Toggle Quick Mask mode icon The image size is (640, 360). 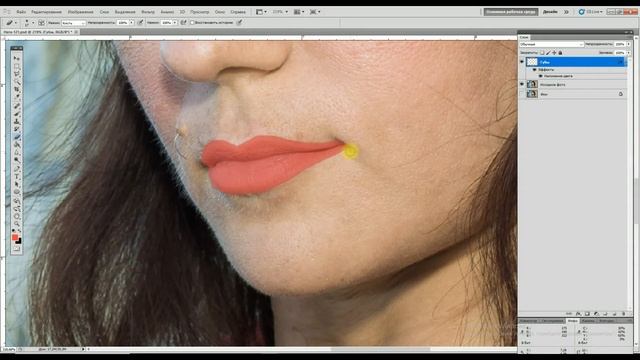click(x=16, y=248)
